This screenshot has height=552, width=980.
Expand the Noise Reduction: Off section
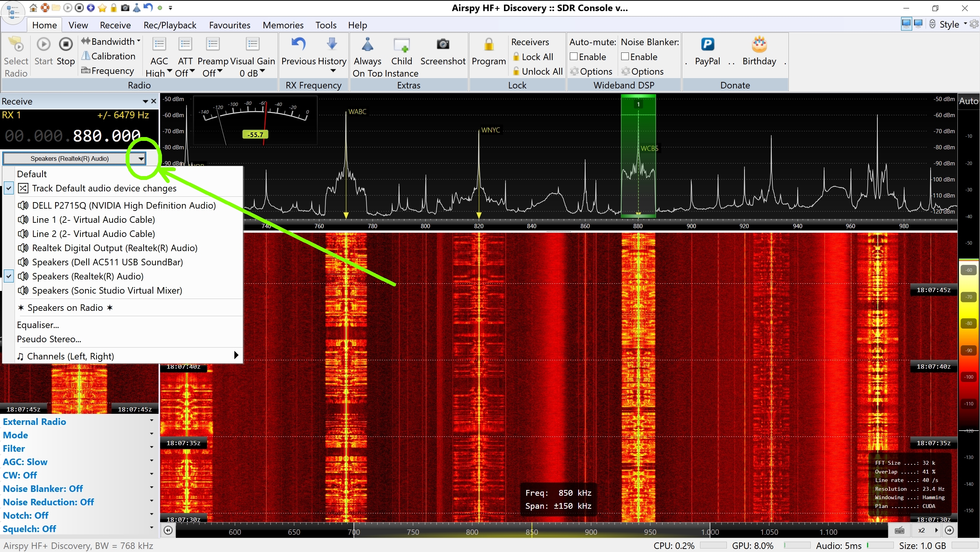[x=48, y=502]
